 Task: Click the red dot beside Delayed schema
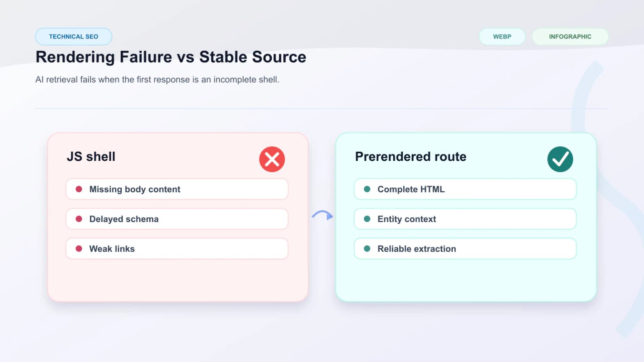coord(79,219)
